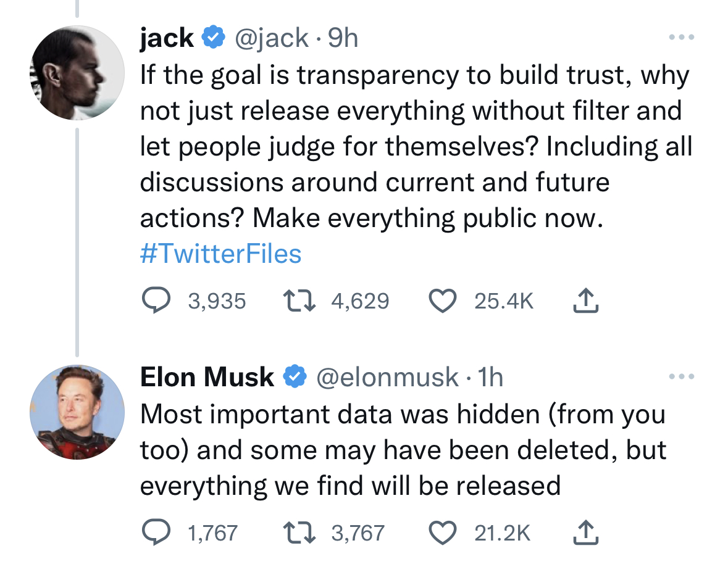The image size is (728, 572).
Task: Click jack's profile picture
Action: (x=77, y=73)
